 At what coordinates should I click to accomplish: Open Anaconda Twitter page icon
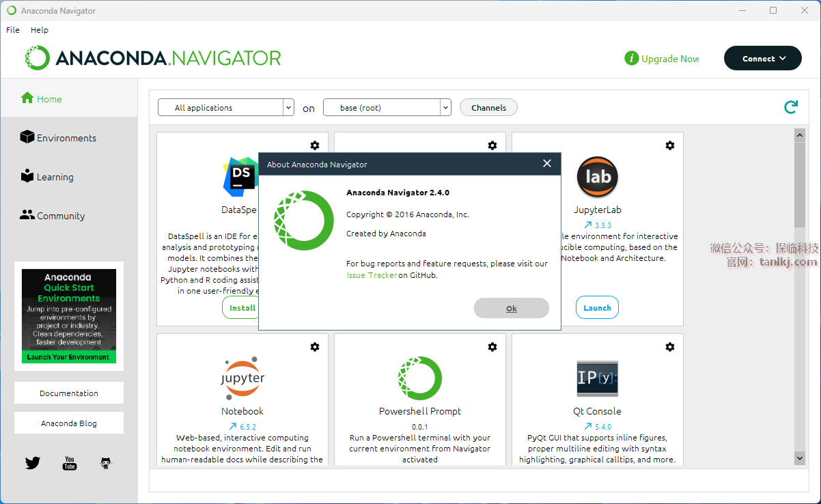(x=33, y=463)
